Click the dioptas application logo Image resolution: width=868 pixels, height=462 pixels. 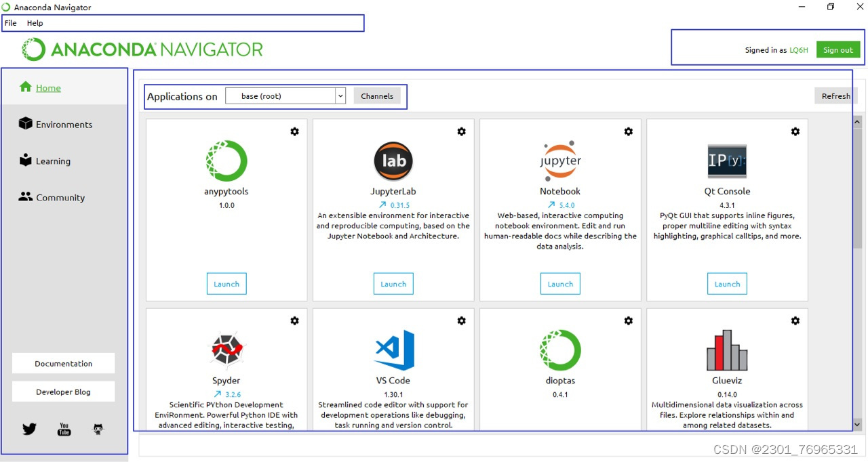(560, 350)
